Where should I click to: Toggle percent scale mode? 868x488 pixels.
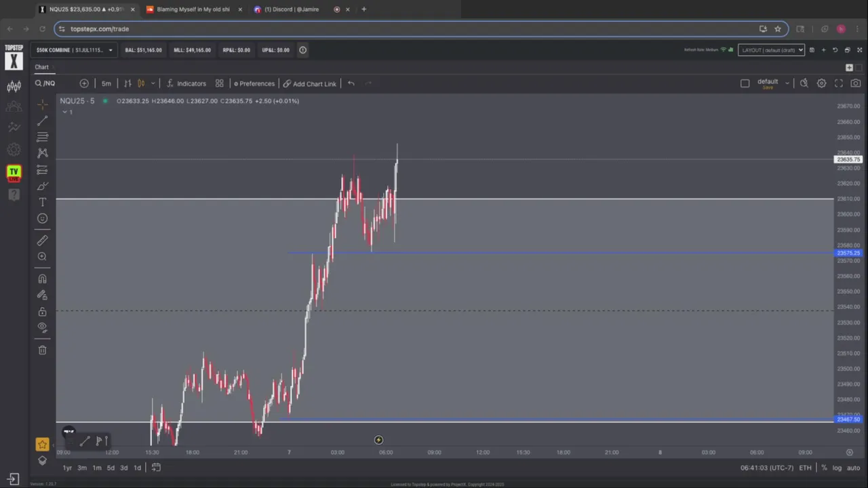click(x=825, y=468)
